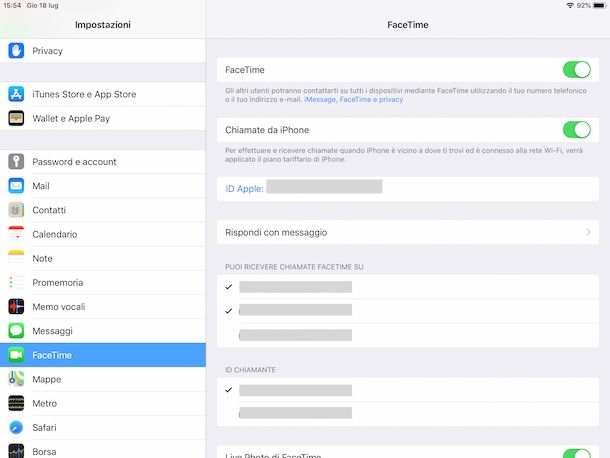The width and height of the screenshot is (610, 458).
Task: Expand Rispondi con messaggio chevron
Action: click(588, 232)
